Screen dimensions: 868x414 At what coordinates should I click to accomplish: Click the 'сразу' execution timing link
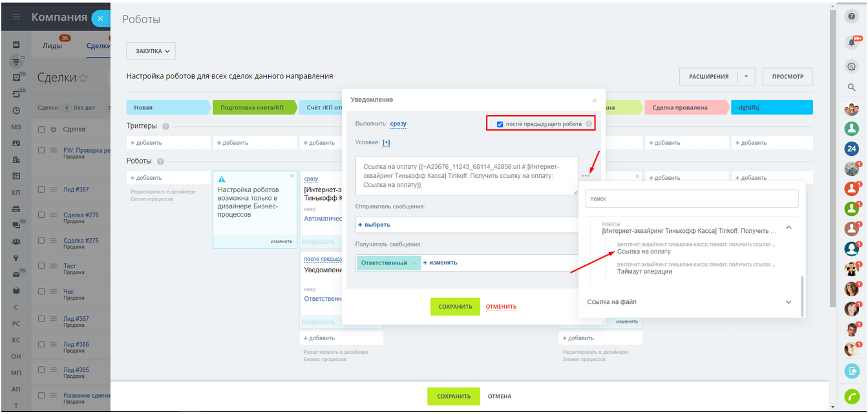(x=398, y=124)
